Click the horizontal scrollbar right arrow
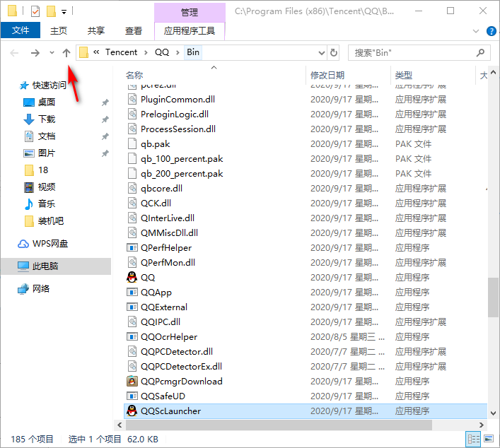The height and width of the screenshot is (448, 500). coord(483,425)
